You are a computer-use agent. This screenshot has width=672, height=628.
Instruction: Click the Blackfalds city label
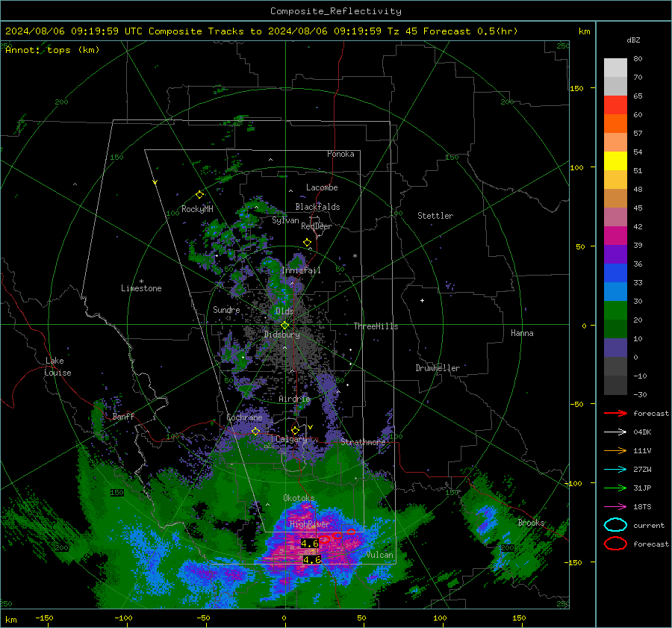(x=317, y=207)
